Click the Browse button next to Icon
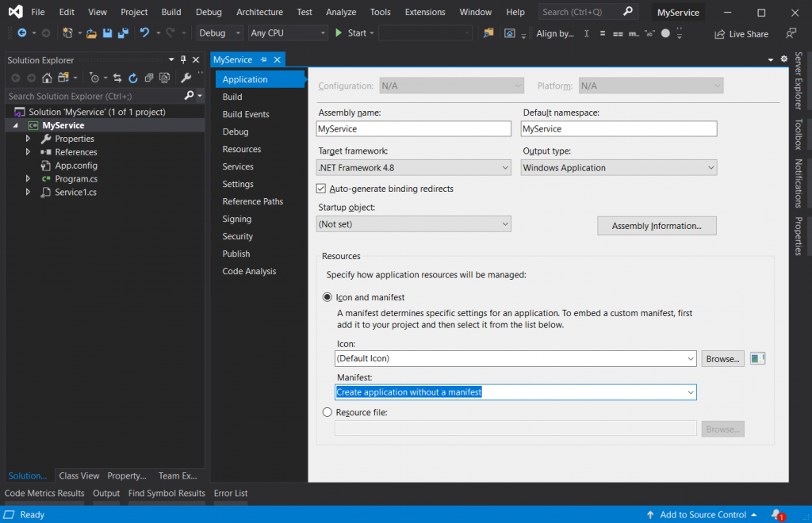The height and width of the screenshot is (523, 812). pyautogui.click(x=723, y=358)
